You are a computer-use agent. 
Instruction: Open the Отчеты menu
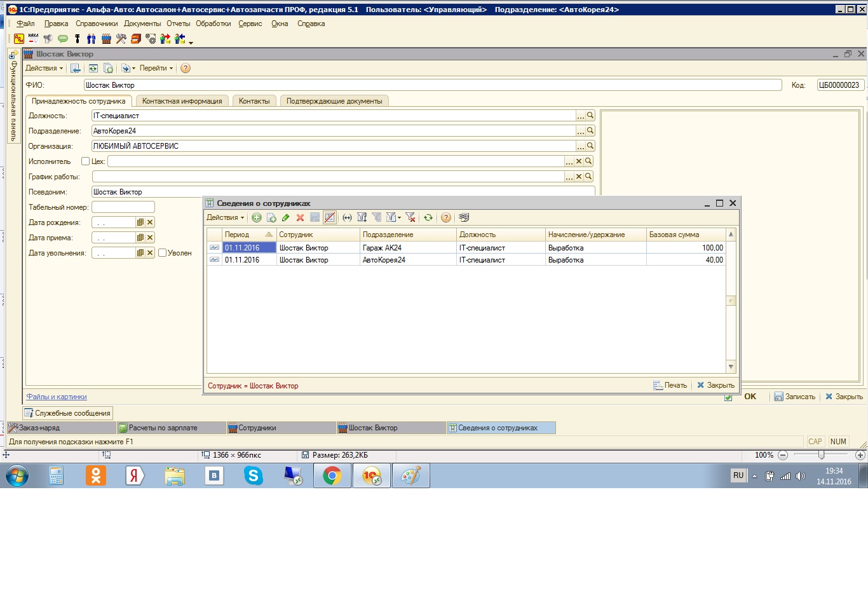(179, 24)
